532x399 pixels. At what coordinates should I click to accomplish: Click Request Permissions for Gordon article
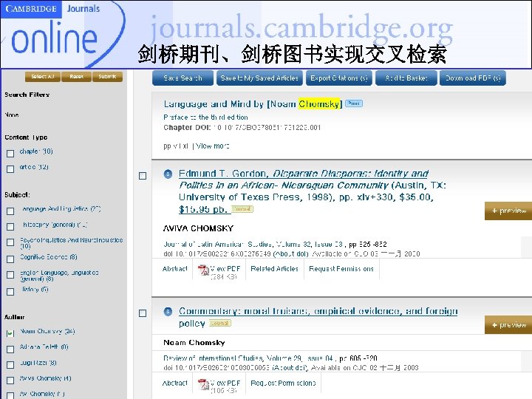pyautogui.click(x=341, y=269)
